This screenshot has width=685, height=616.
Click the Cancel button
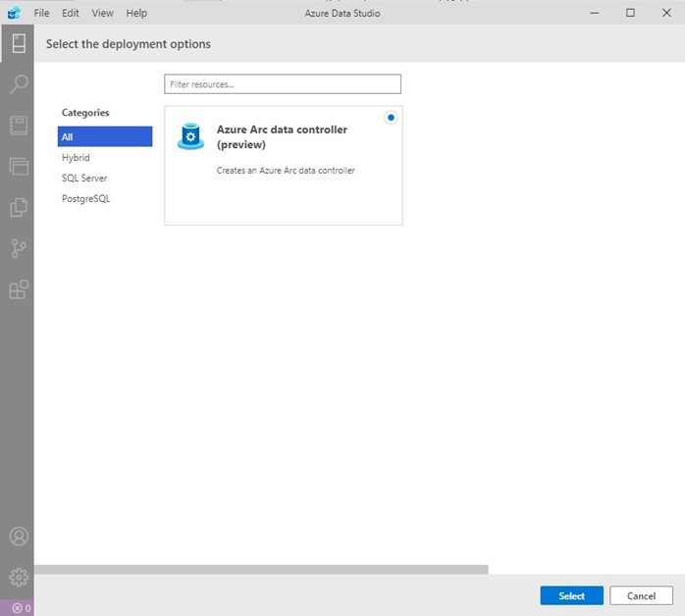(641, 596)
